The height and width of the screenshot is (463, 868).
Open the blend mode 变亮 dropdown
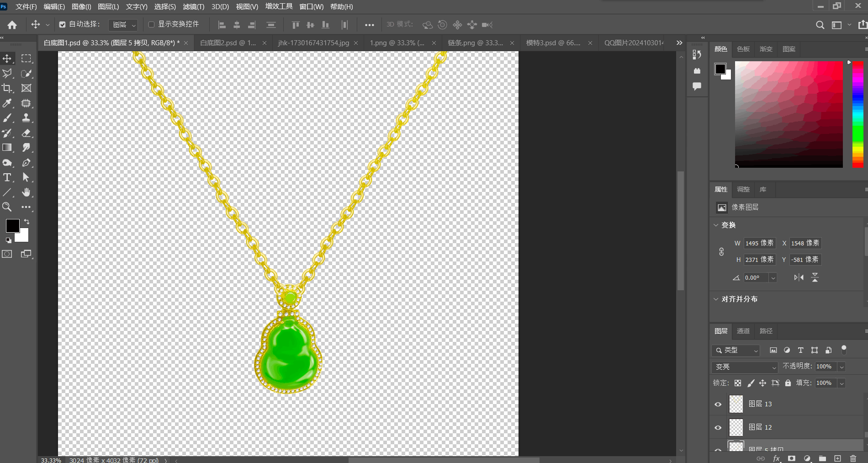(745, 367)
